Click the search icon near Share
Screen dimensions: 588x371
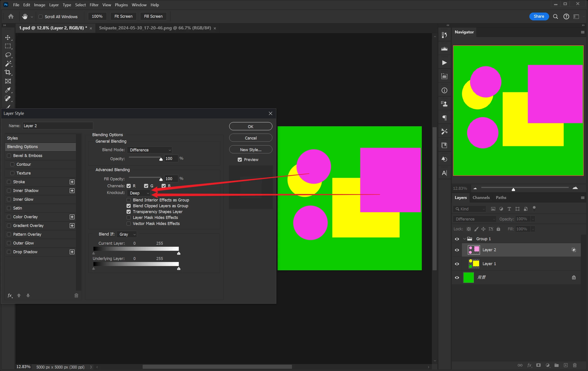tap(555, 16)
